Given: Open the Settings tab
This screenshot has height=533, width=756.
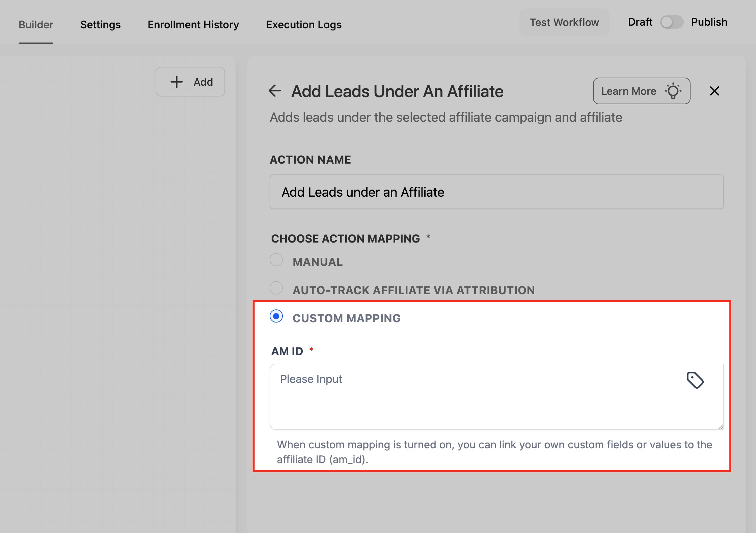Looking at the screenshot, I should coord(100,25).
